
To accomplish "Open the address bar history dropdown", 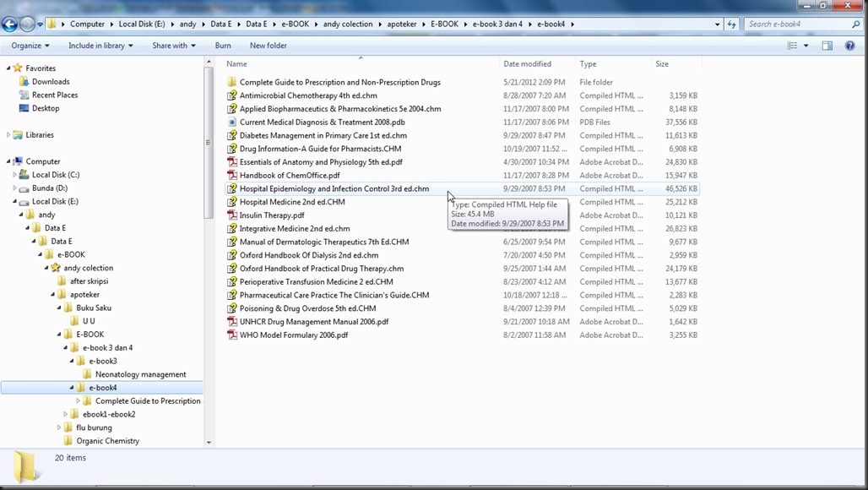I will tap(718, 24).
